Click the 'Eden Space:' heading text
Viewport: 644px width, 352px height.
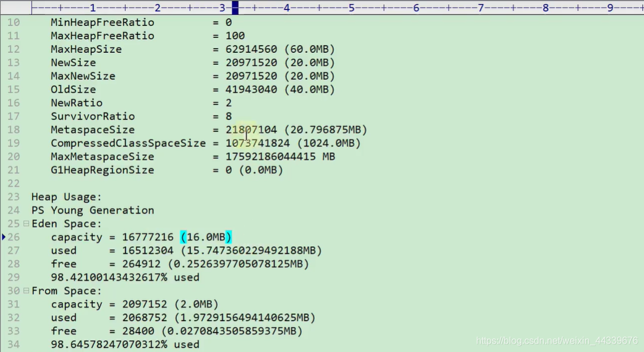[67, 224]
